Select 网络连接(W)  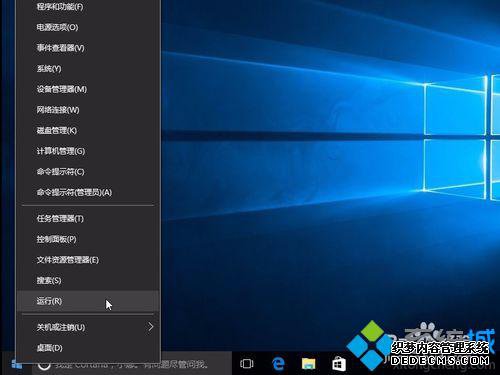point(88,110)
